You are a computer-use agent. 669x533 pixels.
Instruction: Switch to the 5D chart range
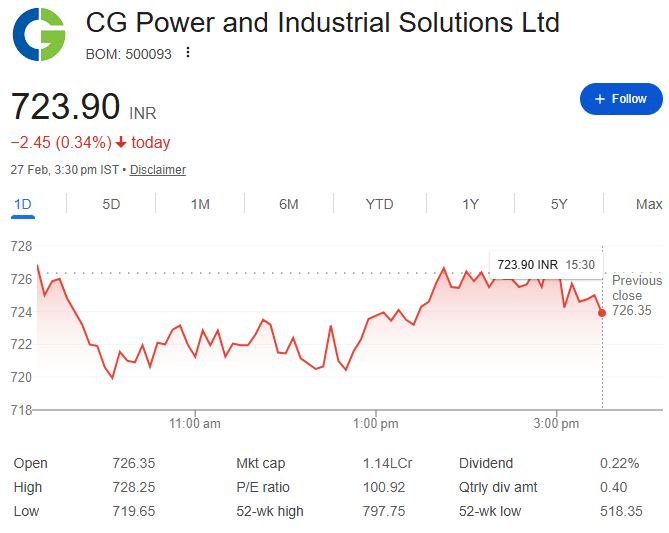tap(111, 204)
